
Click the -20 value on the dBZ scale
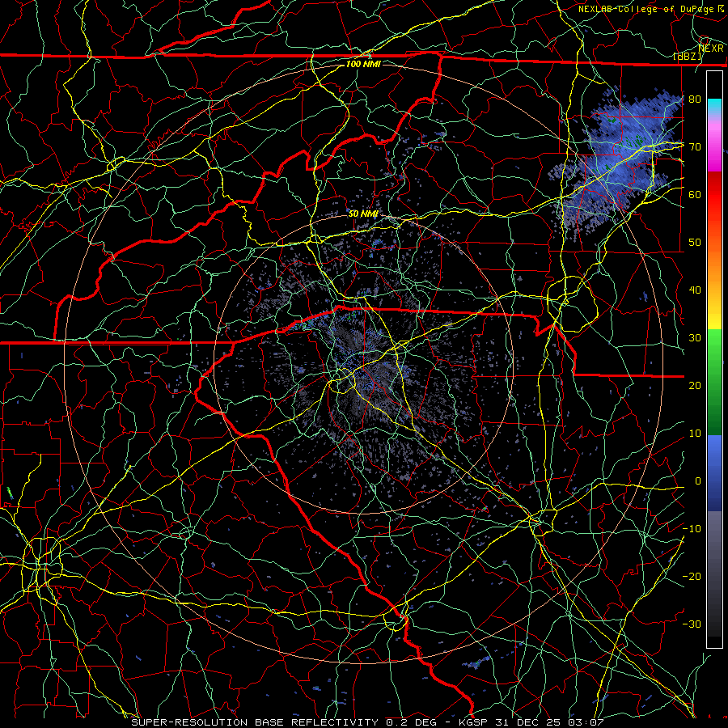(x=692, y=576)
